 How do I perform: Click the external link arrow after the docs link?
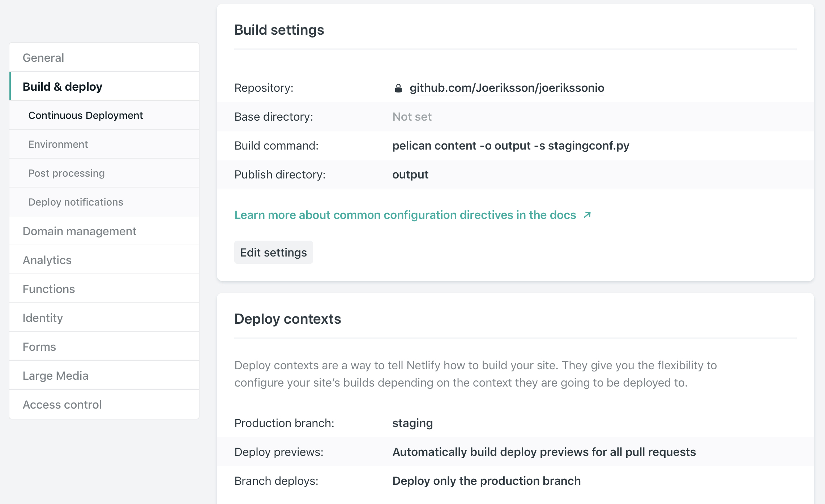(x=587, y=215)
